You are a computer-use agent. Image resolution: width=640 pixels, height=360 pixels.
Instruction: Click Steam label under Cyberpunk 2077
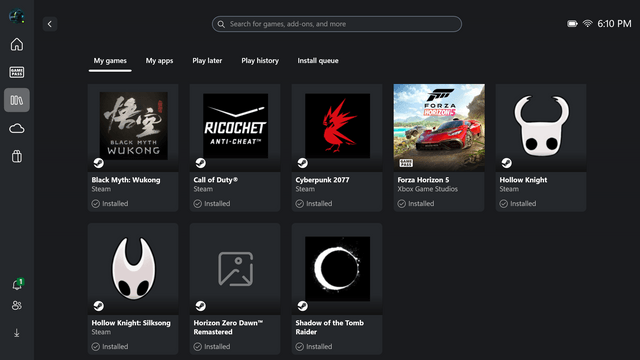click(x=305, y=189)
